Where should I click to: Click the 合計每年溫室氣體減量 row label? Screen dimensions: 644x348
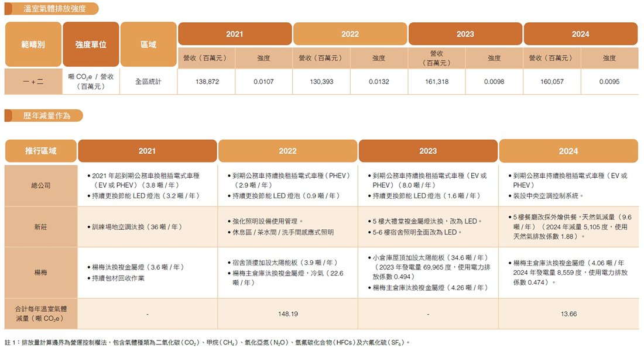pos(41,313)
